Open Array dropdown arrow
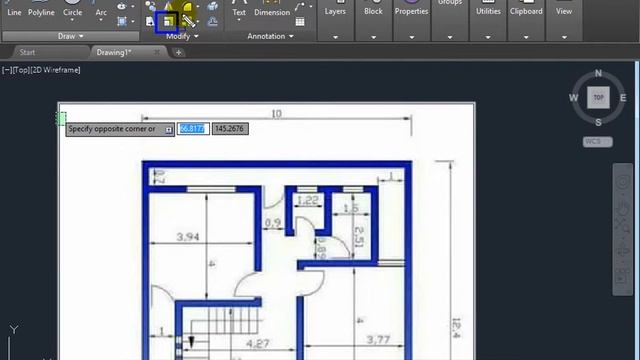 (x=198, y=21)
